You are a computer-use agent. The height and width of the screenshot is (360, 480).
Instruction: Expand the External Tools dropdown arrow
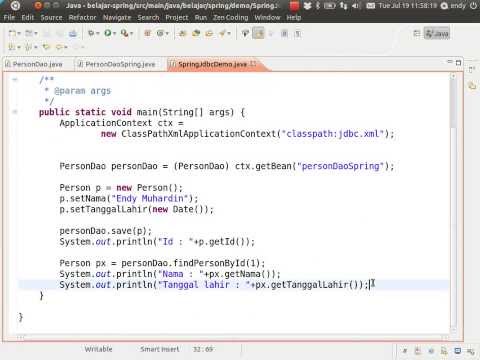tap(131, 33)
